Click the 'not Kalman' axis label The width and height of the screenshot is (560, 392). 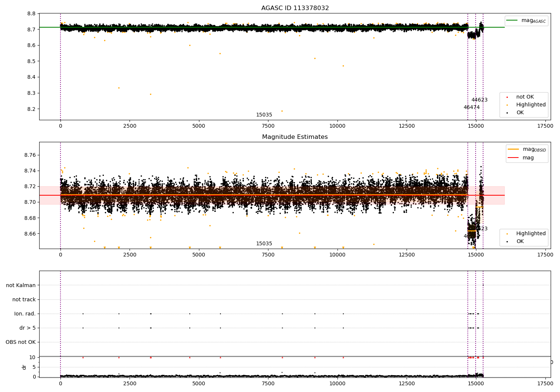21,286
